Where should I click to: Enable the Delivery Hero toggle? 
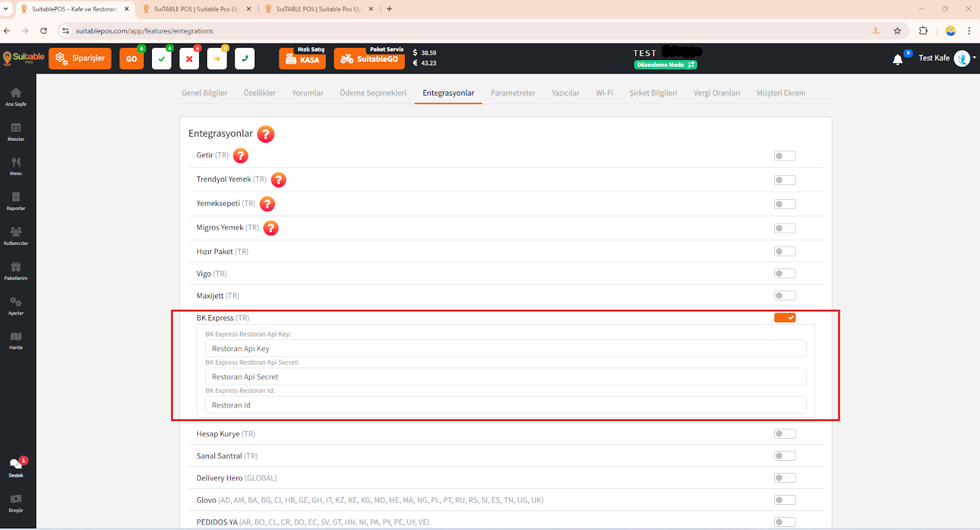point(785,478)
